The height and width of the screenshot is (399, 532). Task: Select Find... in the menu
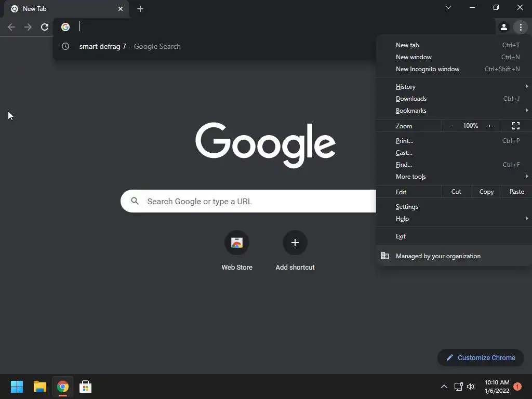point(454,165)
